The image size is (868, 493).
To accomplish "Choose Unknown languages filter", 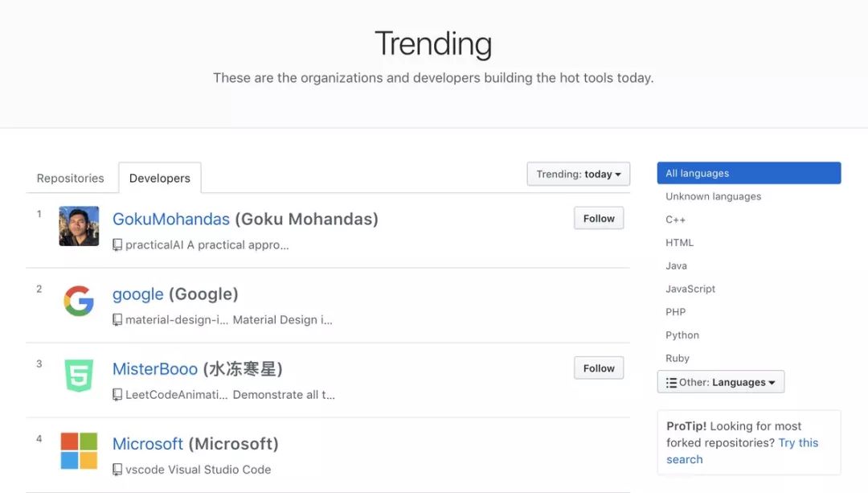I will 713,196.
